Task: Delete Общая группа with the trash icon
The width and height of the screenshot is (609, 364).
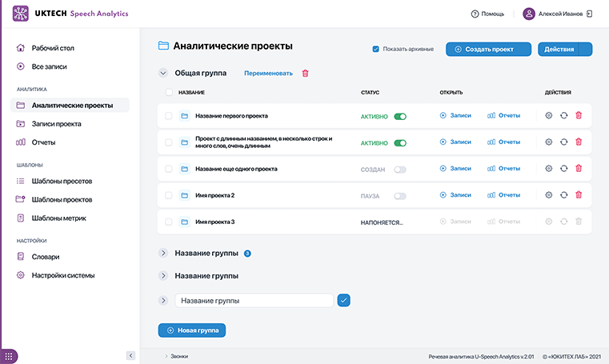Action: pyautogui.click(x=305, y=74)
